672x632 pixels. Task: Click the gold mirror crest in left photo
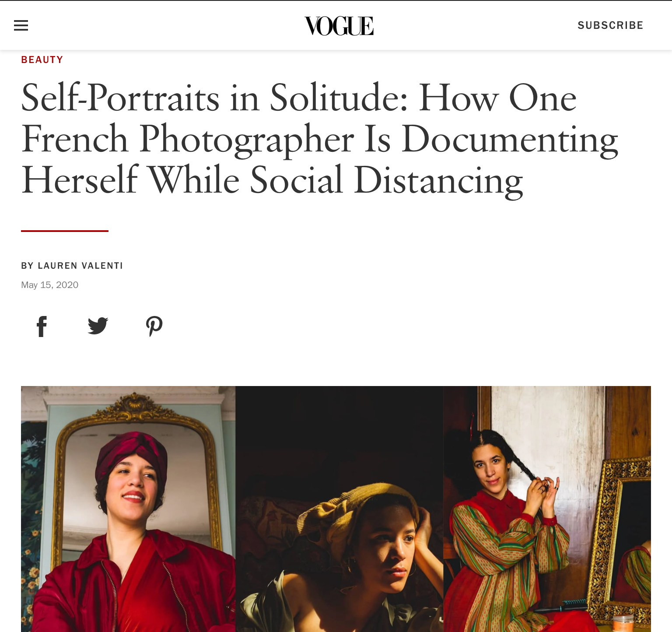pos(133,407)
